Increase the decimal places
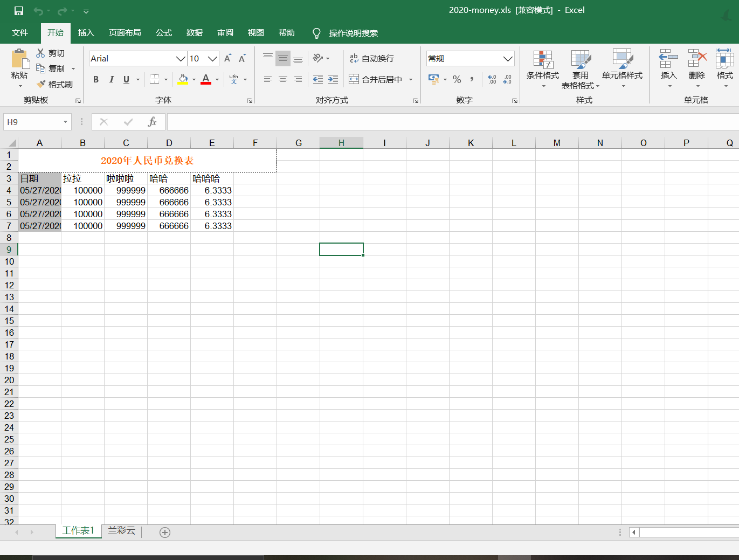739x560 pixels. [x=492, y=79]
